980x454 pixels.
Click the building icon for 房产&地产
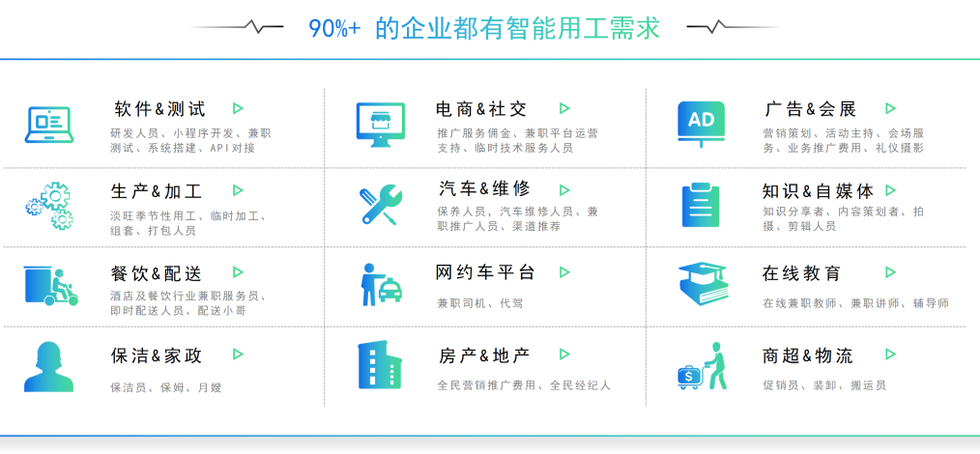(x=379, y=365)
